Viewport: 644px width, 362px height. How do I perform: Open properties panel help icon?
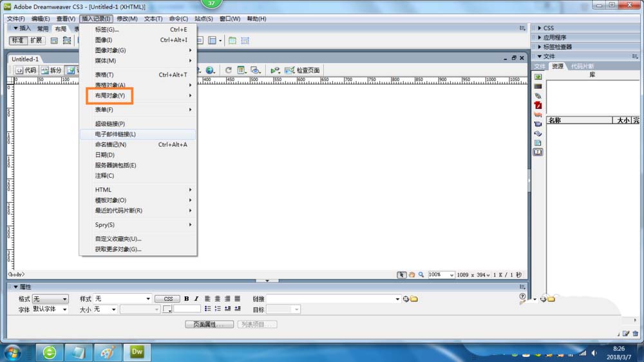(522, 296)
